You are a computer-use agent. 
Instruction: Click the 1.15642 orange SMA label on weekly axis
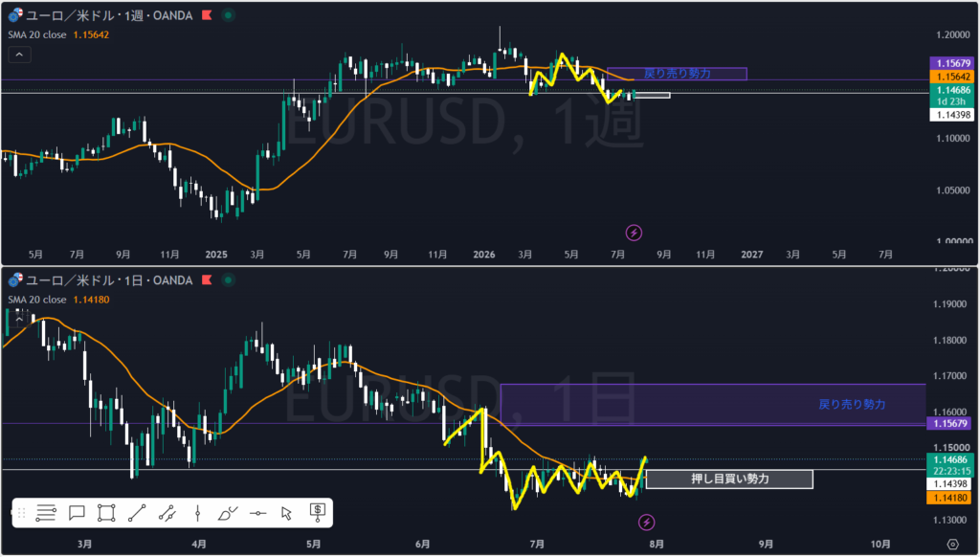pos(951,77)
